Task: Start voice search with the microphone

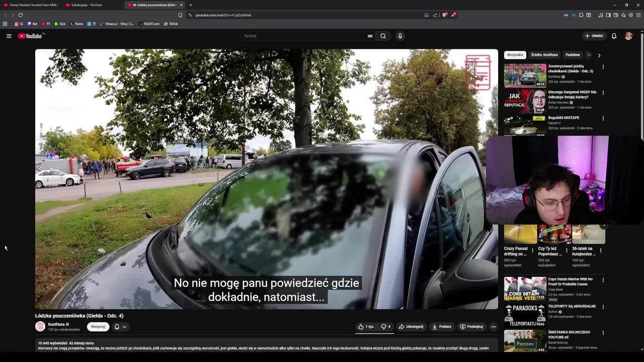Action: click(400, 36)
